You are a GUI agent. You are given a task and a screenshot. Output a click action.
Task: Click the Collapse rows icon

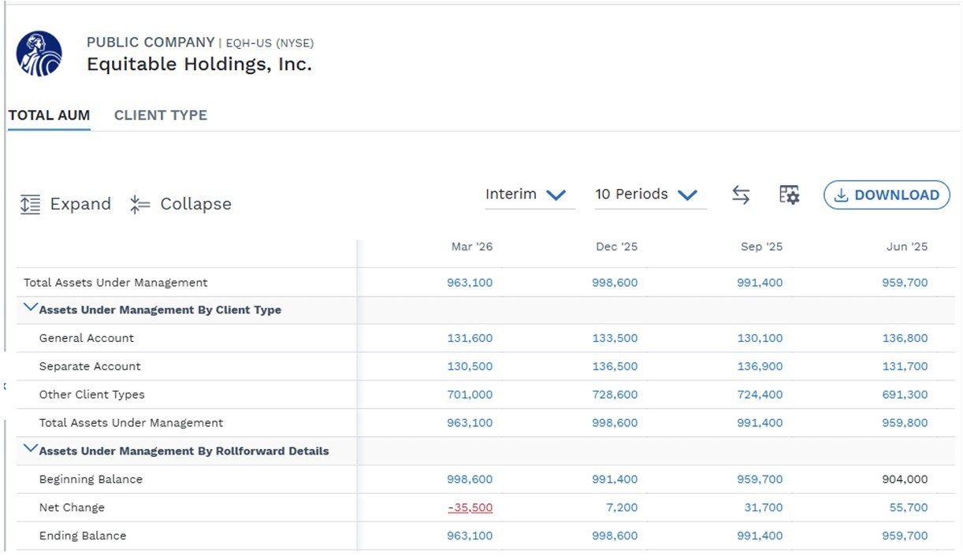coord(139,205)
